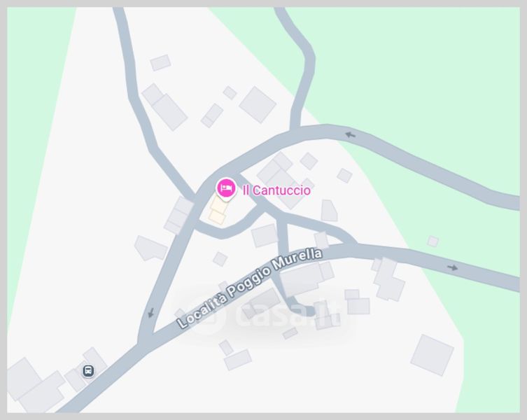Click the casa.it watermark logo
Image resolution: width=527 pixels, height=420 pixels.
tap(266, 315)
